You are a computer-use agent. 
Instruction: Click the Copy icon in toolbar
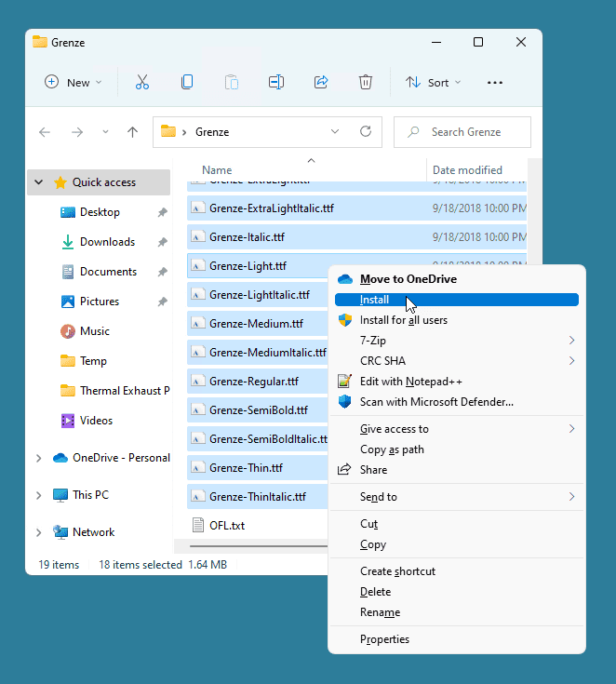(187, 82)
